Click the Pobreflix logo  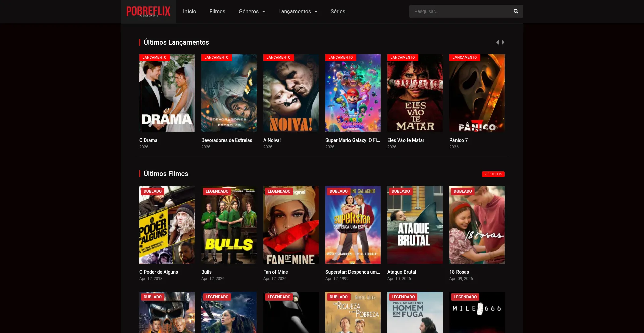pos(149,11)
